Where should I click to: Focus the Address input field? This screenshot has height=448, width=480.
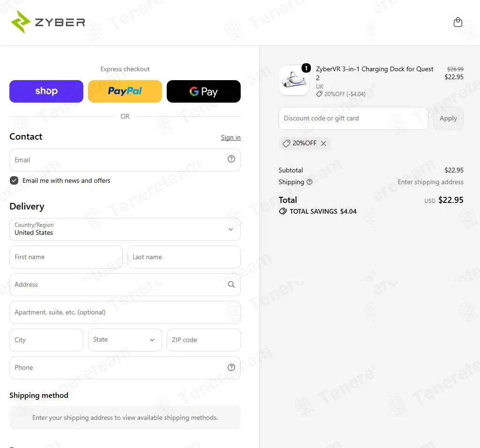pyautogui.click(x=125, y=284)
